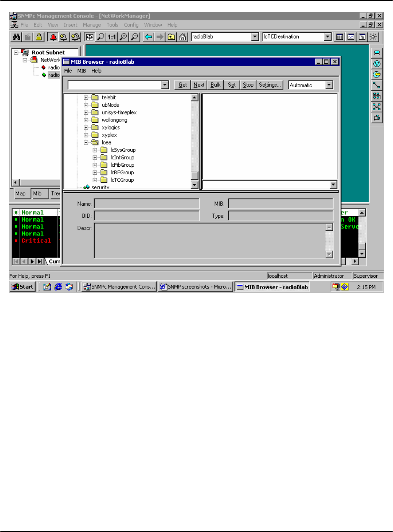Image resolution: width=393 pixels, height=532 pixels.
Task: Click the up-one-level folder icon
Action: [x=171, y=37]
